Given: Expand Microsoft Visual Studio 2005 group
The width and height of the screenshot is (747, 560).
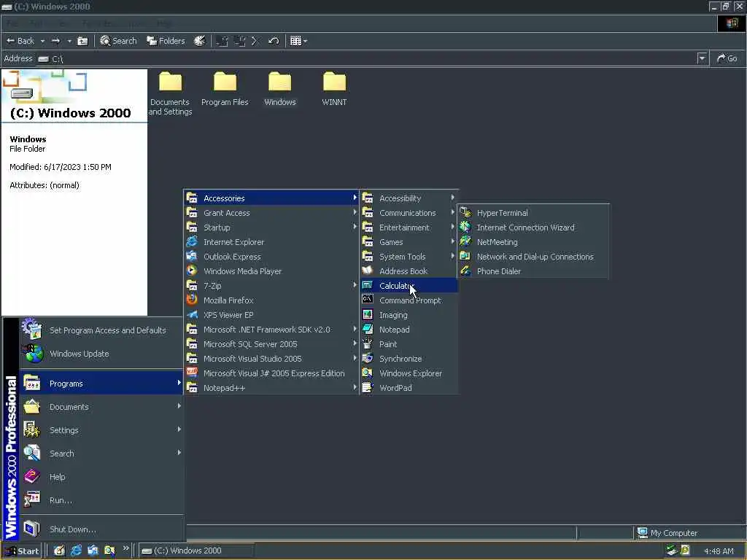Looking at the screenshot, I should [x=271, y=359].
